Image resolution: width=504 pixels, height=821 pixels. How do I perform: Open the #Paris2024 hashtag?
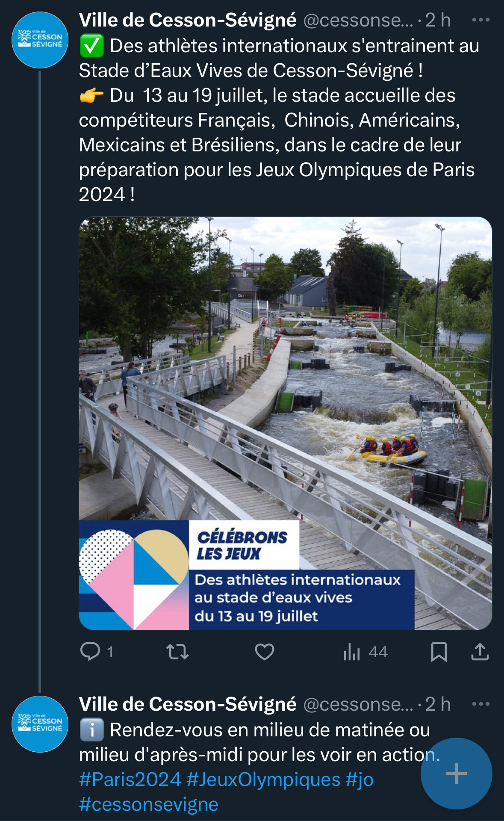pos(130,780)
